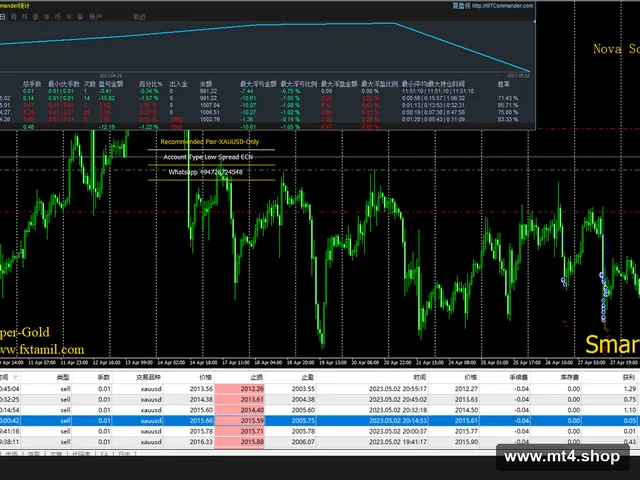Select the win rate 71.43 %

508,98
